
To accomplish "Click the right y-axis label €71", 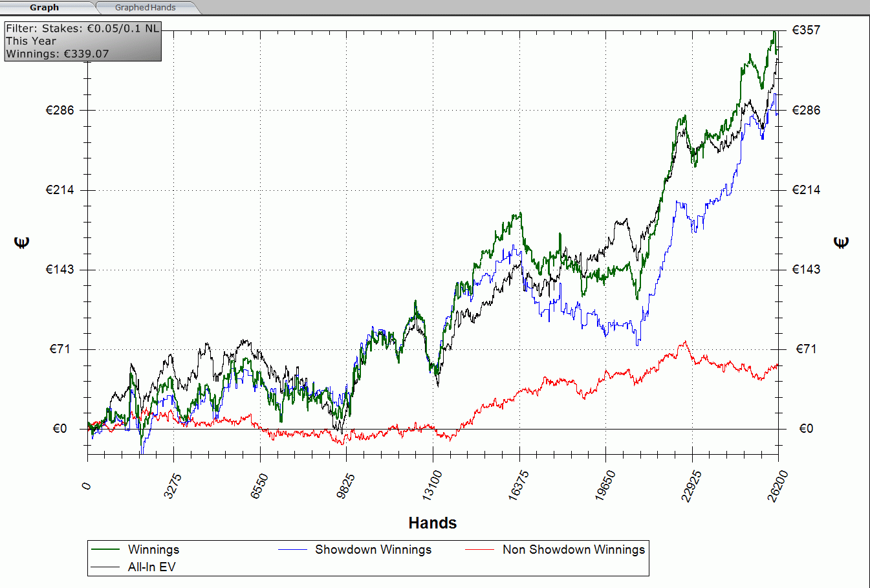I will pyautogui.click(x=806, y=349).
